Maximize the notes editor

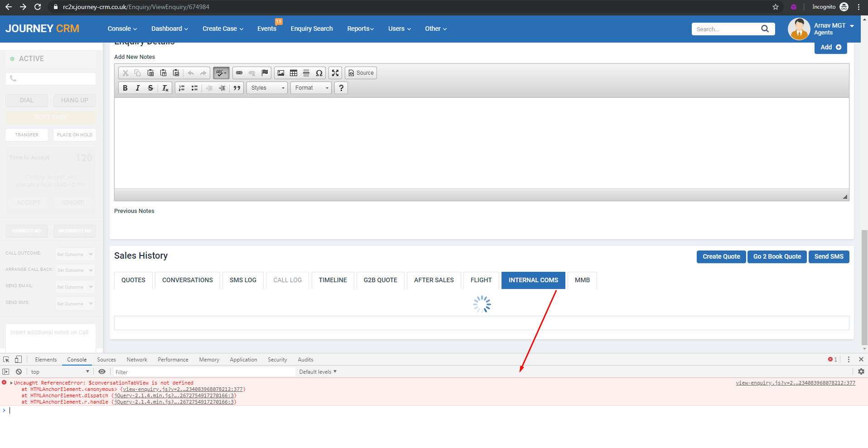click(x=335, y=73)
